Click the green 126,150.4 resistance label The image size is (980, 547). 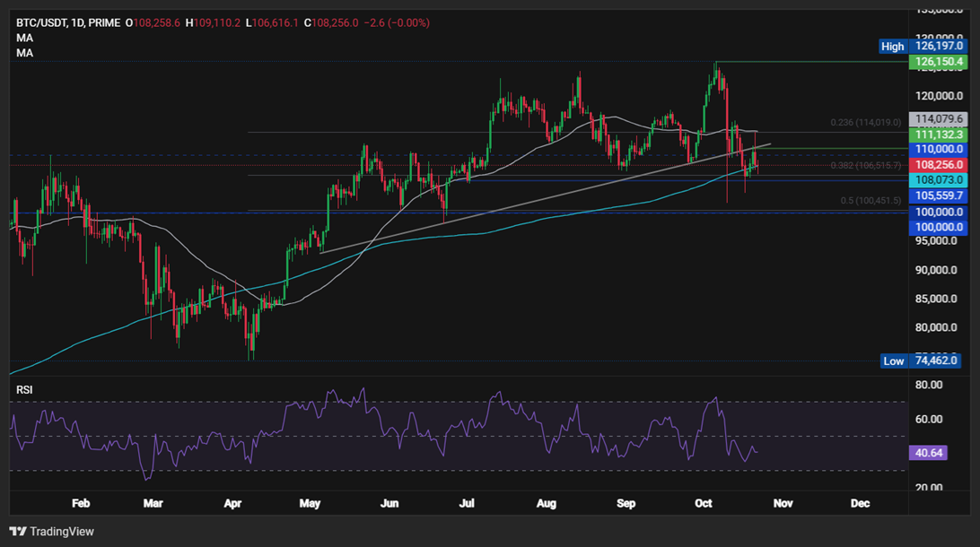937,61
